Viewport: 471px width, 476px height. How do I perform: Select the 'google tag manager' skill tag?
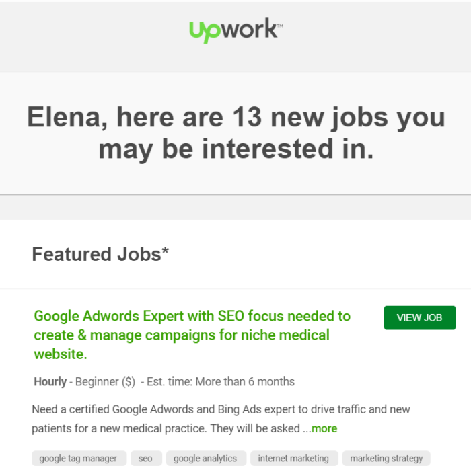pos(78,459)
